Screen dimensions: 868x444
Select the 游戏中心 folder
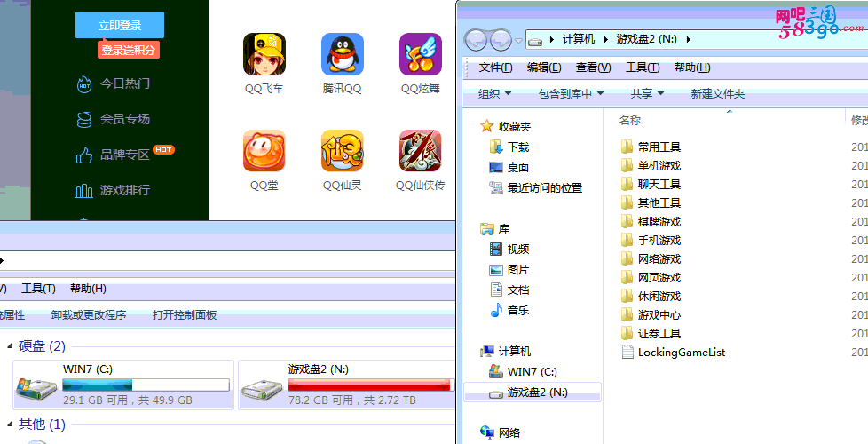pos(651,315)
